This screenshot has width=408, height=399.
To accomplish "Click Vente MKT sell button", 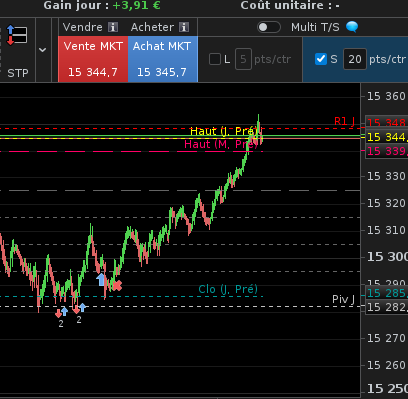I will pos(93,59).
